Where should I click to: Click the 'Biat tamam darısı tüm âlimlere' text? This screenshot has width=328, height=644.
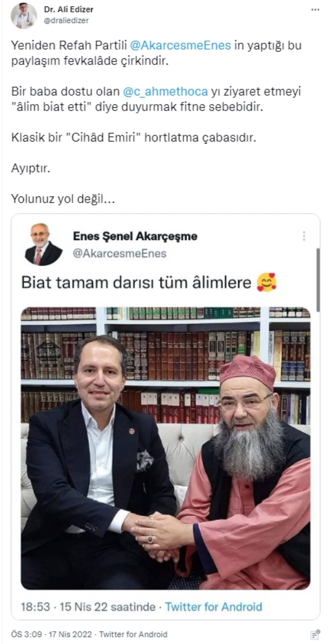[x=136, y=283]
